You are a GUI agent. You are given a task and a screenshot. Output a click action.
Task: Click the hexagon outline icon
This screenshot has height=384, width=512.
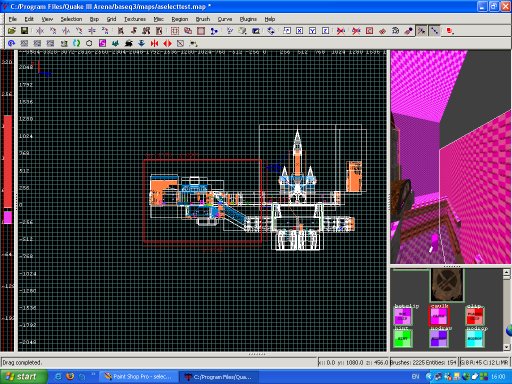pyautogui.click(x=89, y=43)
